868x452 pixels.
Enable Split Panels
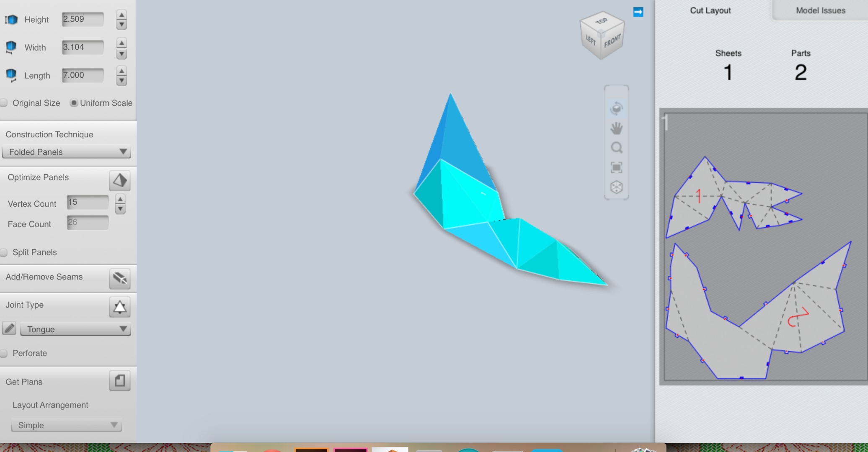(4, 252)
